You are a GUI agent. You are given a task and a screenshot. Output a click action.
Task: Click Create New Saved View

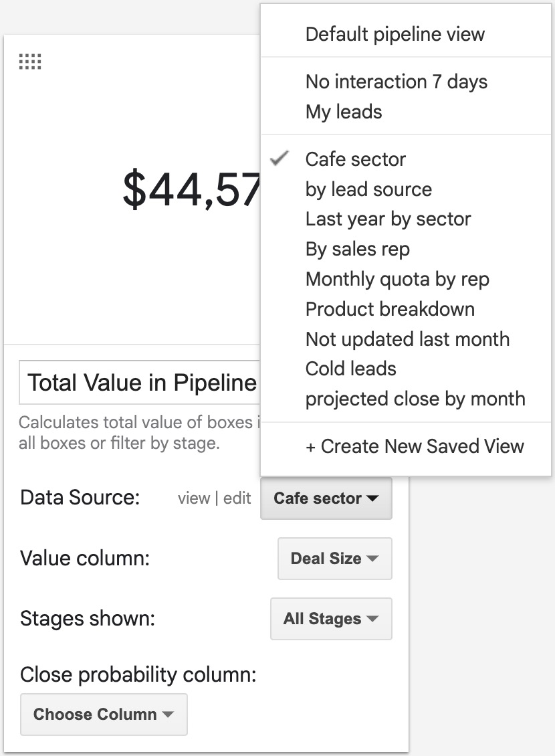[x=415, y=446]
